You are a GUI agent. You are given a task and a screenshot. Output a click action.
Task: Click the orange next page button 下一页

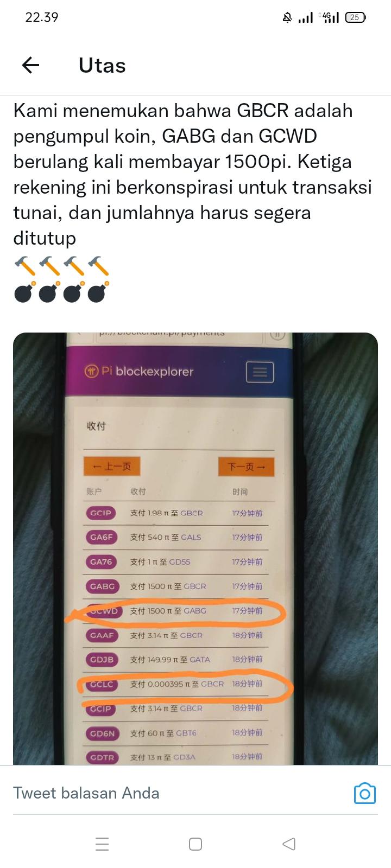click(x=247, y=467)
